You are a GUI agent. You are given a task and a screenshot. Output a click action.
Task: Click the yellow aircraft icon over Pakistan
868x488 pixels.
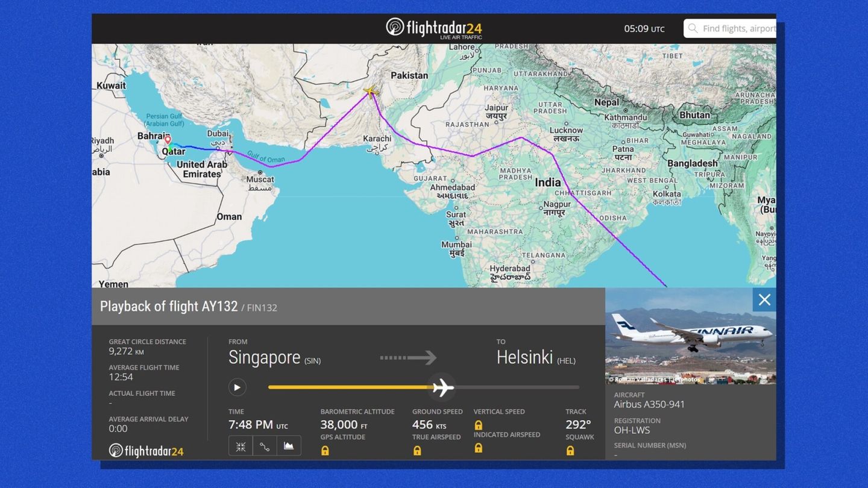click(370, 92)
